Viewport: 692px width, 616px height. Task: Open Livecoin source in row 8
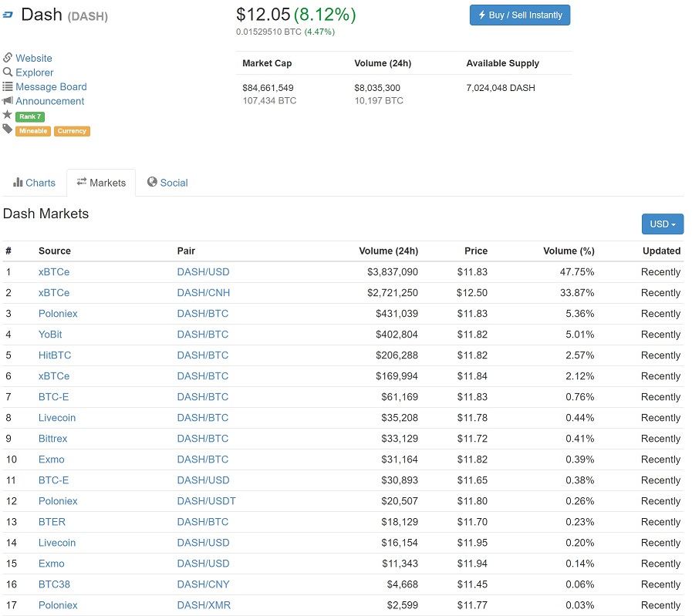(x=57, y=418)
